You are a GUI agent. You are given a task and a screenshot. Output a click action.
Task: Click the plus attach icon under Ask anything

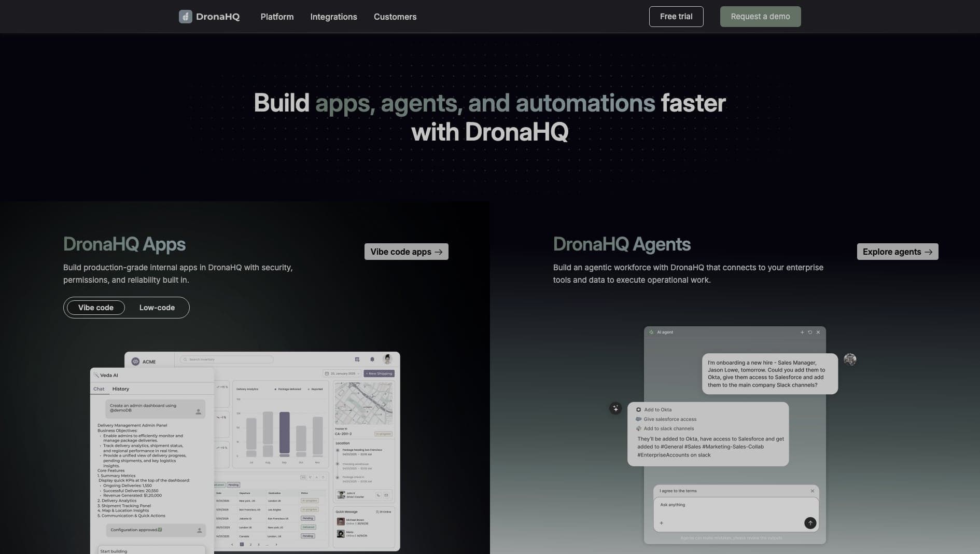click(662, 523)
